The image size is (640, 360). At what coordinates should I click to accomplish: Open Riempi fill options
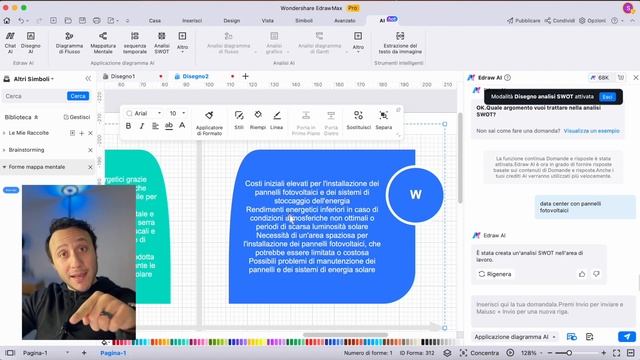(x=258, y=120)
